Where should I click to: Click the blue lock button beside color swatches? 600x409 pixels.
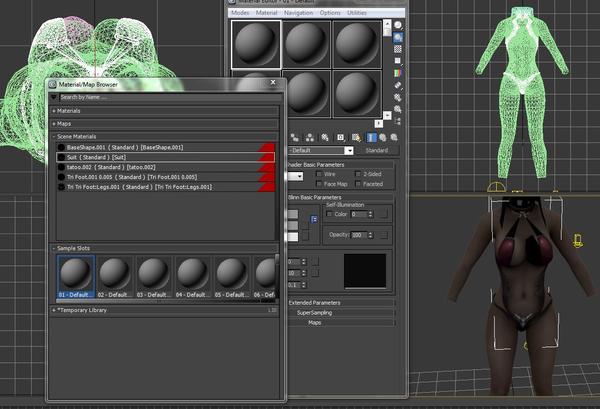pos(314,219)
